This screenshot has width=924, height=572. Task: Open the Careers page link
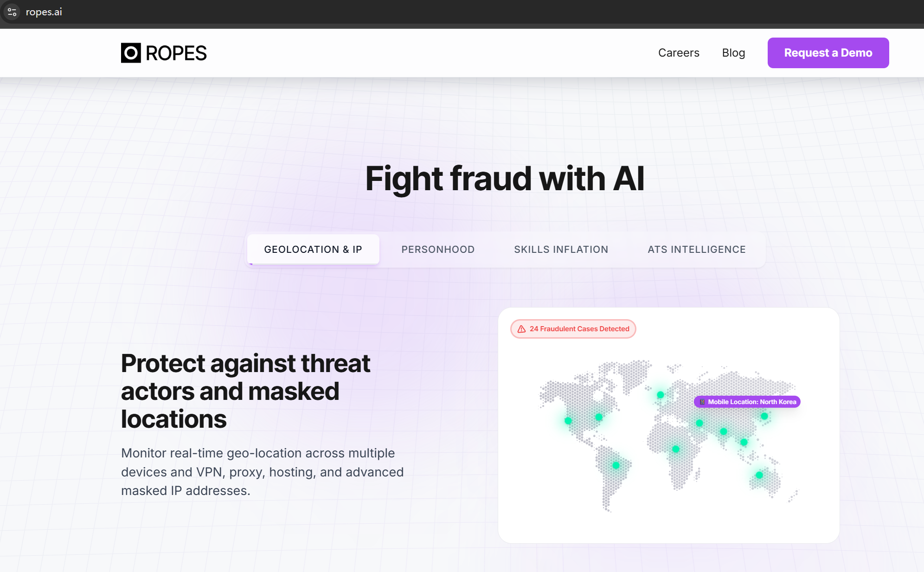point(679,53)
